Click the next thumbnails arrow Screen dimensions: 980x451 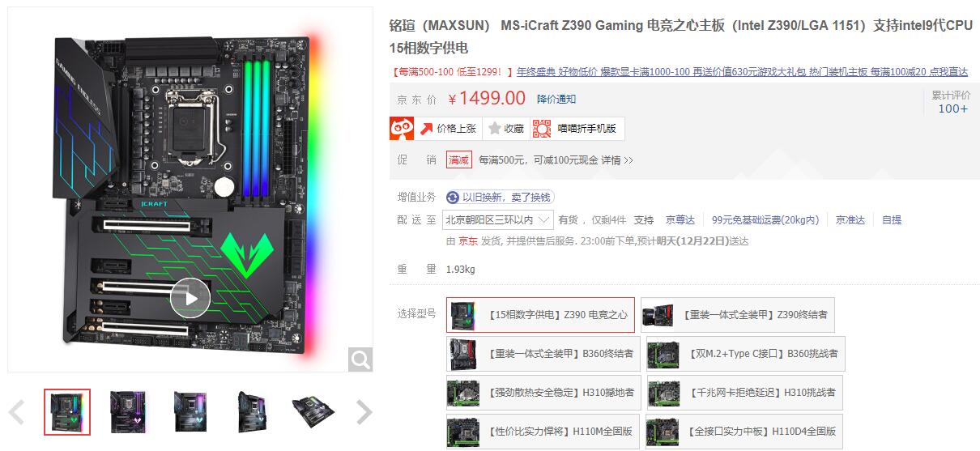tap(364, 413)
